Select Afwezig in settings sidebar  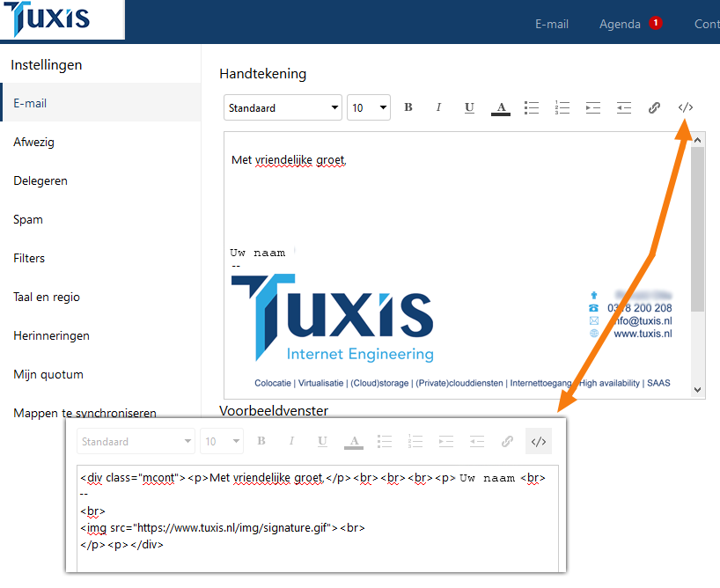coord(32,142)
